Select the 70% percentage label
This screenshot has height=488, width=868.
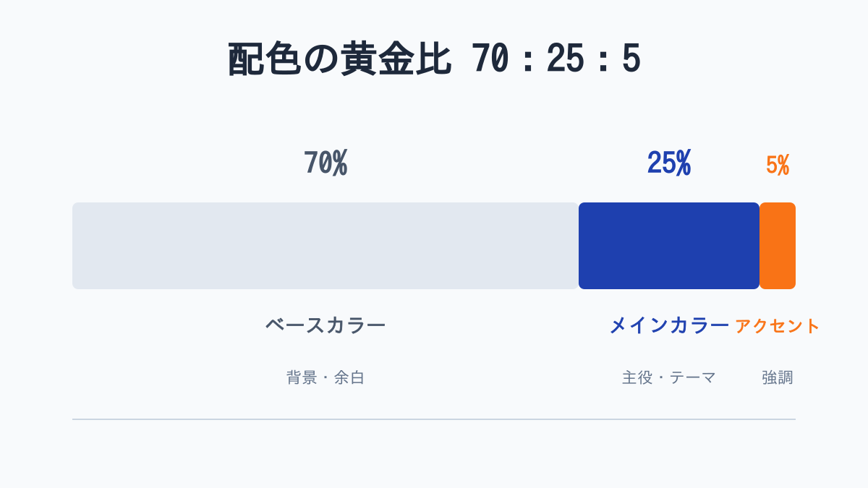325,163
